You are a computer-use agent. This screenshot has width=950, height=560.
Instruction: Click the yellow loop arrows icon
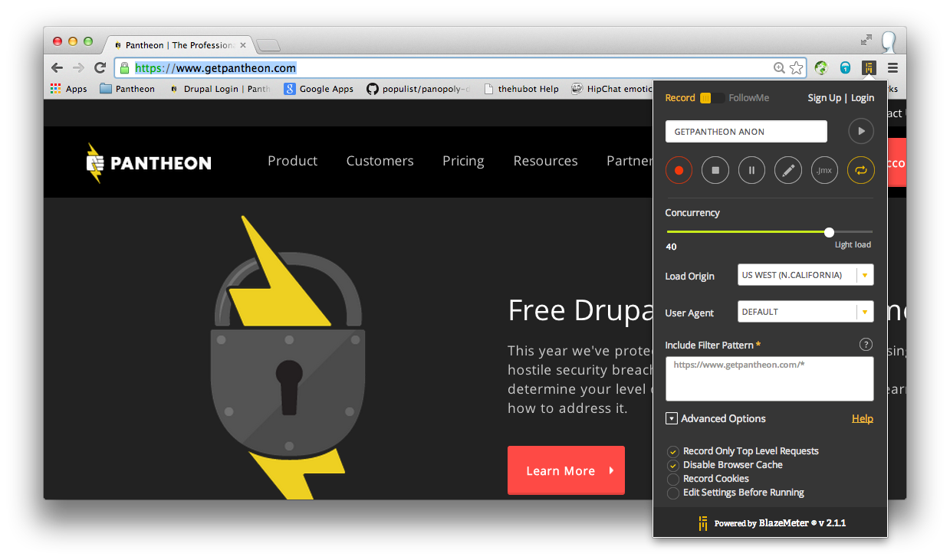860,170
